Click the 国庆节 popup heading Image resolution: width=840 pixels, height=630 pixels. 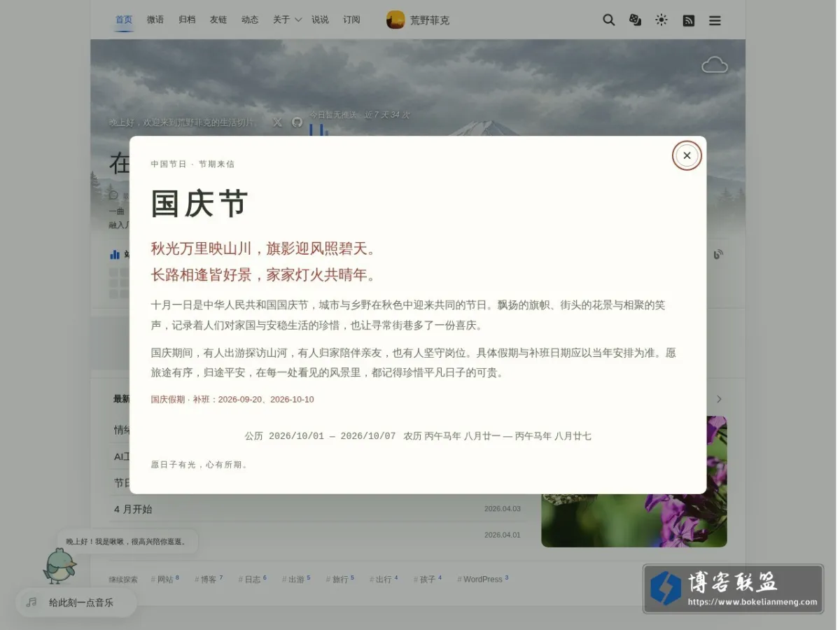[x=199, y=204]
